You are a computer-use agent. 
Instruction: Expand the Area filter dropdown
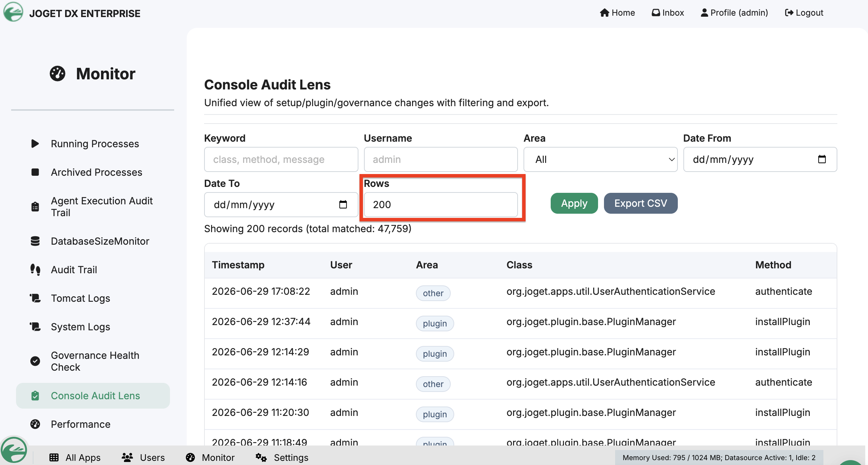pos(600,159)
